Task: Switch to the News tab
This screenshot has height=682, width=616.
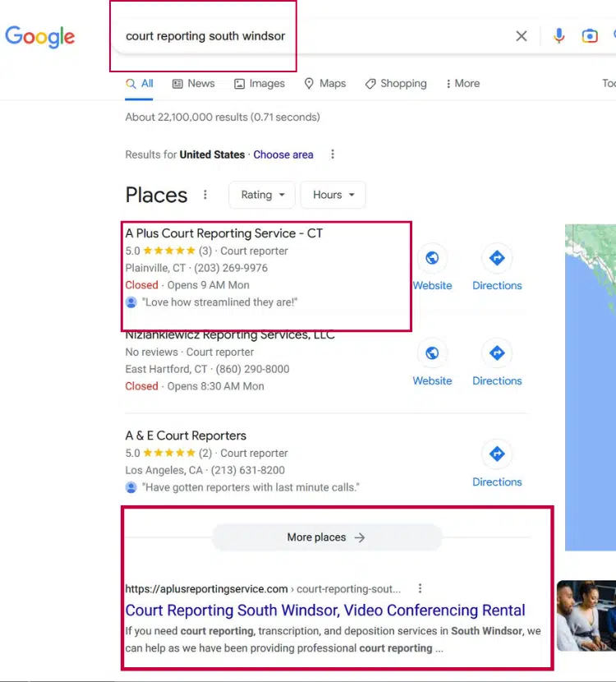Action: [194, 83]
